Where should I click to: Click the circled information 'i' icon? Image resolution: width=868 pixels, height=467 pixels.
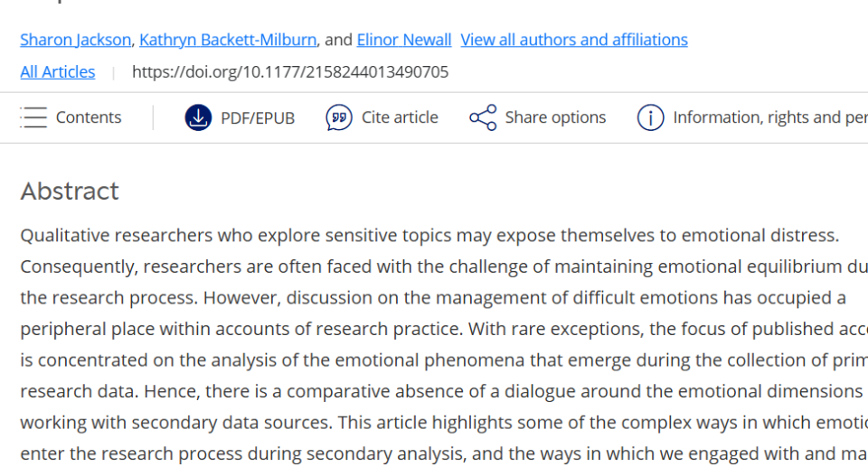650,117
